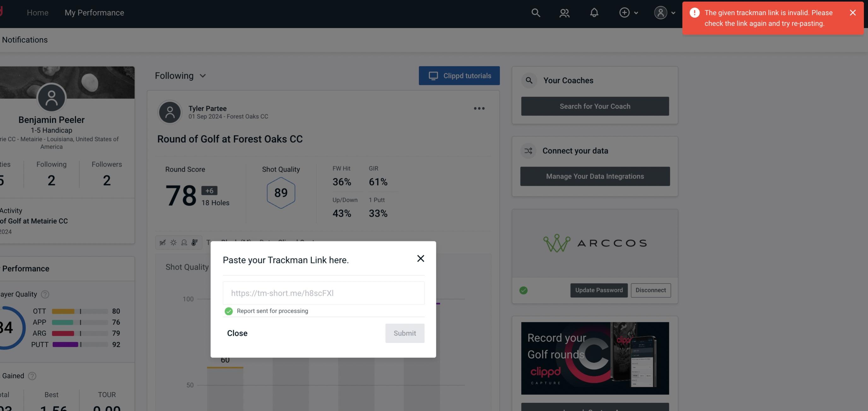The image size is (868, 411).
Task: Click the settings icon next to round entry
Action: 479,109
